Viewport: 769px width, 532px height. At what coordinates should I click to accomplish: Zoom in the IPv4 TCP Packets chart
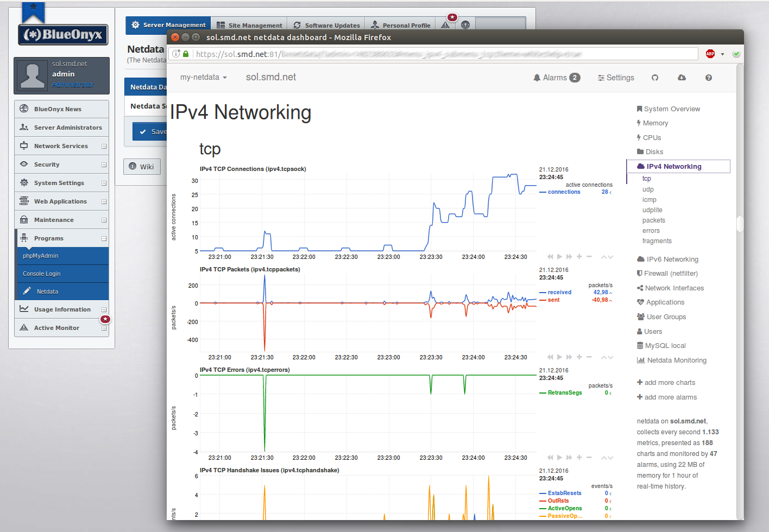(579, 357)
